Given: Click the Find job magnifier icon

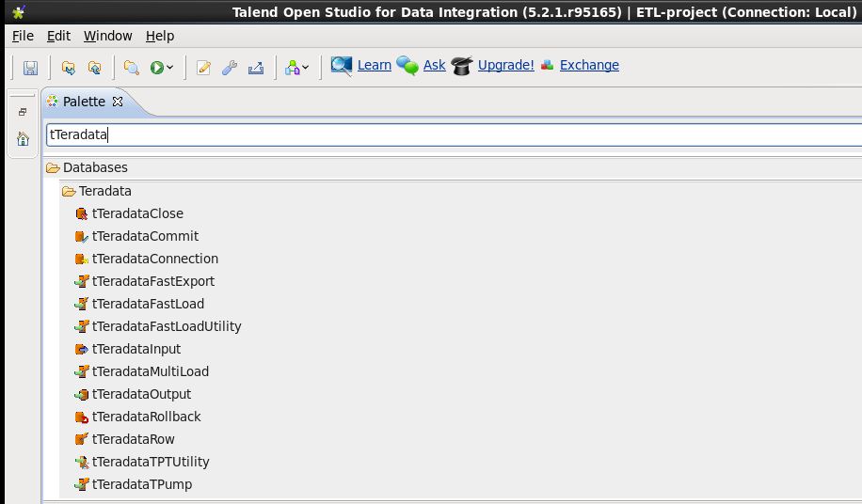Looking at the screenshot, I should point(132,68).
